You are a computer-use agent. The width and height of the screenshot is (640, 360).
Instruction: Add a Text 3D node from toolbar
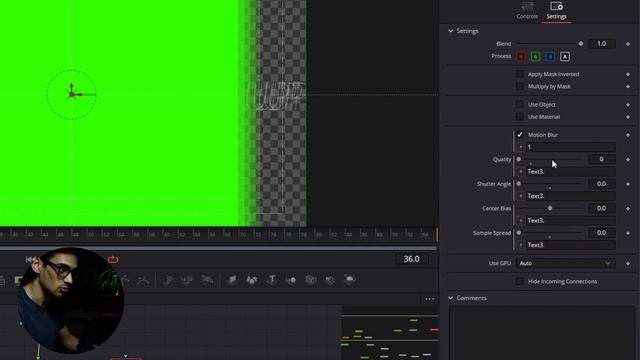271,280
